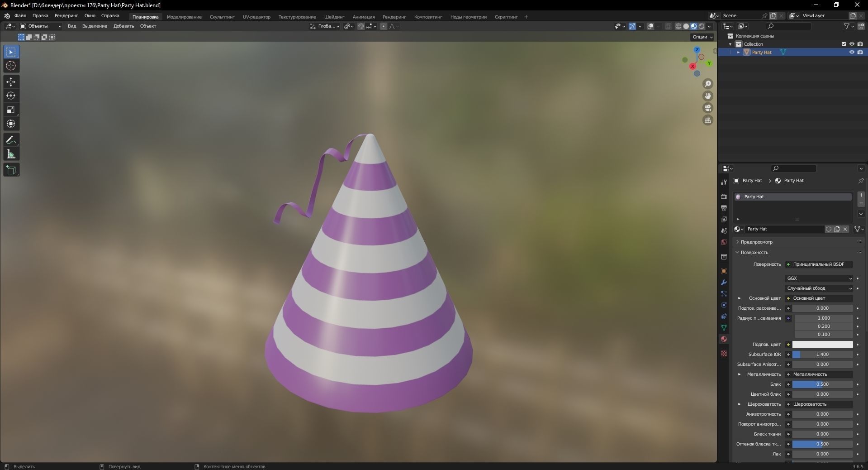Click the zoom view gizmo icon
The image size is (868, 470).
point(708,84)
